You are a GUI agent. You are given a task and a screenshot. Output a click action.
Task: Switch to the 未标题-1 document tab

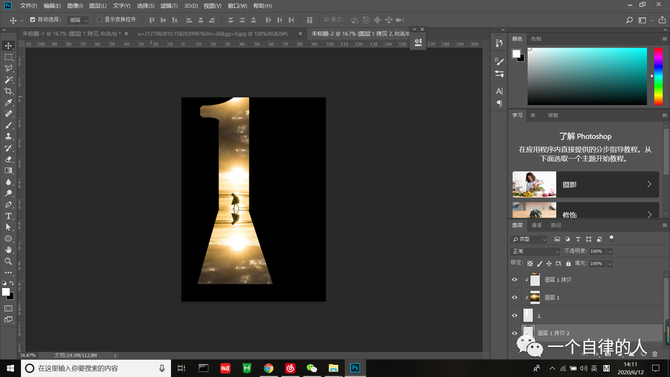[x=71, y=33]
